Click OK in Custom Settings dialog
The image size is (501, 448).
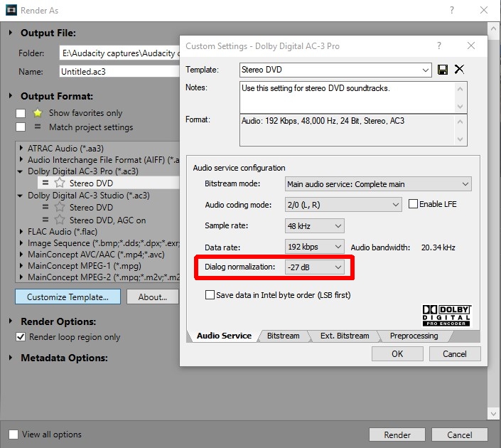click(x=397, y=353)
